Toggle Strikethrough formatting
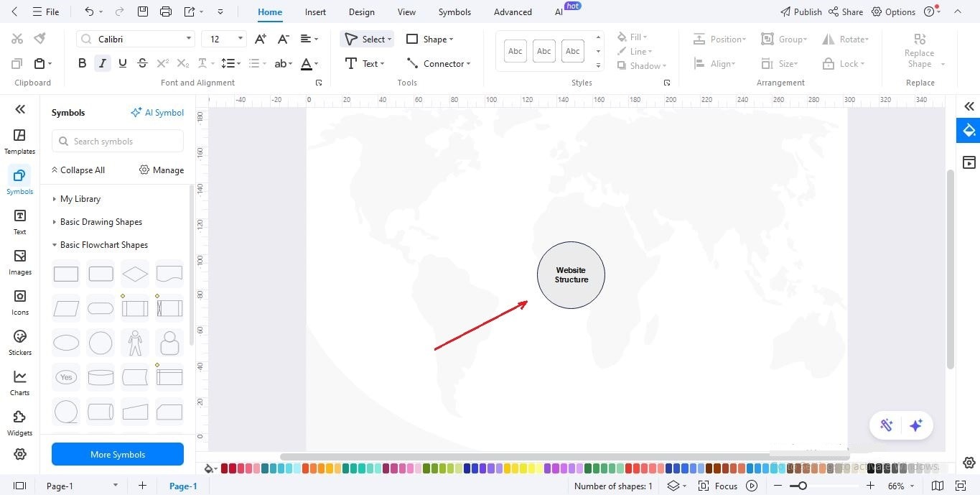This screenshot has width=980, height=495. [x=142, y=63]
